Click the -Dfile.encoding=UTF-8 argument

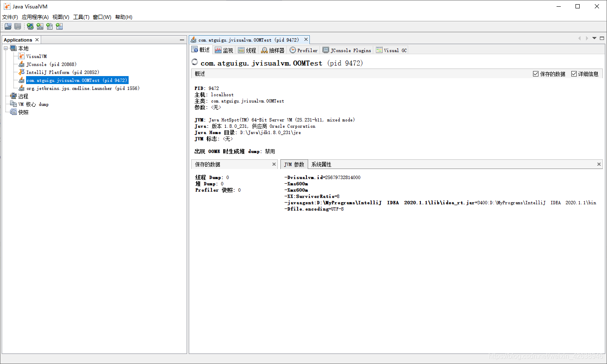(314, 209)
